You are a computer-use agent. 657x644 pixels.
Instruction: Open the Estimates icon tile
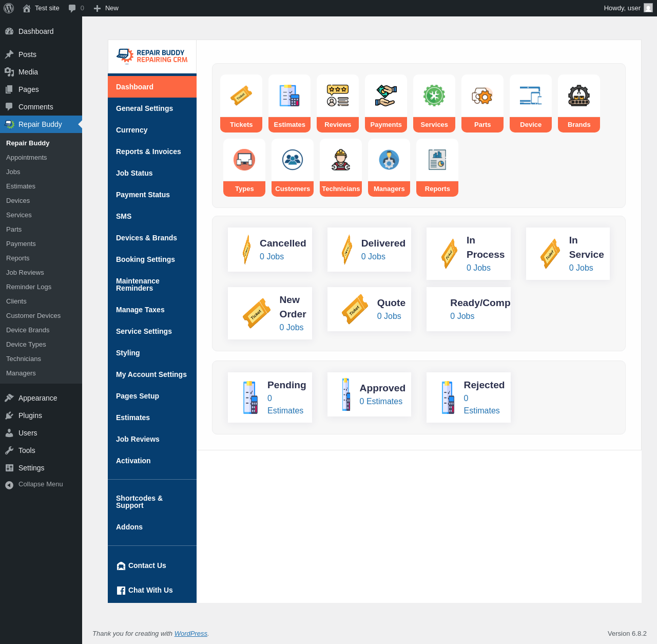(289, 103)
